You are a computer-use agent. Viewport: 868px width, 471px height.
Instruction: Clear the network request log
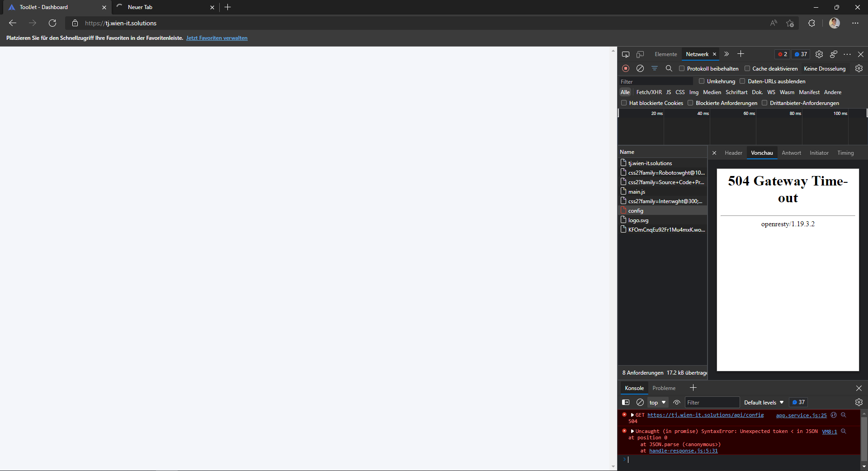[640, 68]
